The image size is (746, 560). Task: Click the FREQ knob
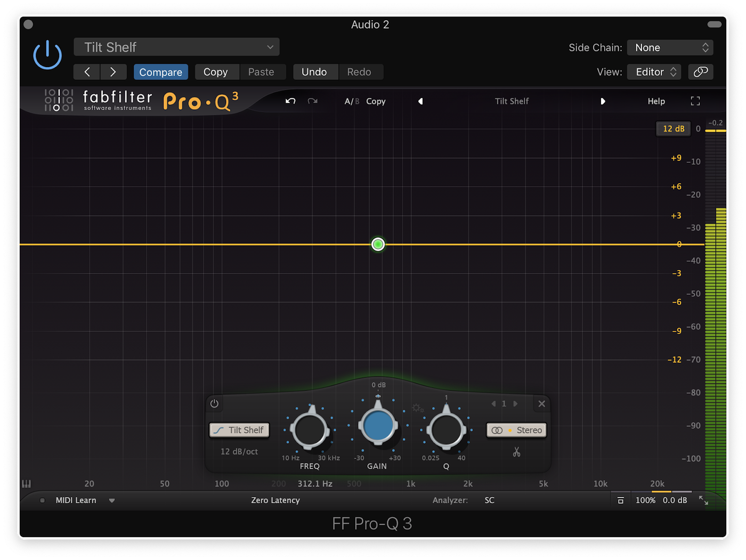click(310, 429)
